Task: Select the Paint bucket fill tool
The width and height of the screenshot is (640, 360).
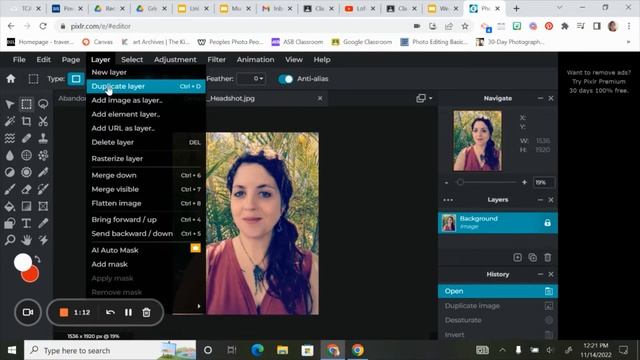Action: [x=10, y=206]
